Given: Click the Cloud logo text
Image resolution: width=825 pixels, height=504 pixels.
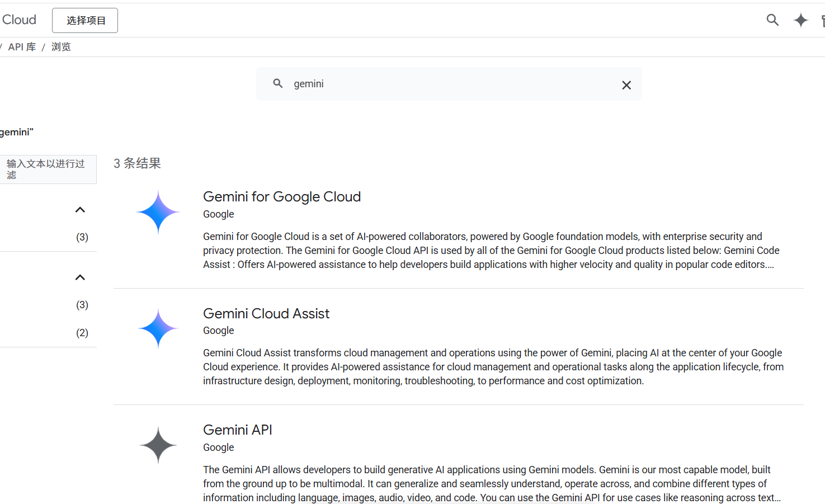Looking at the screenshot, I should [19, 20].
